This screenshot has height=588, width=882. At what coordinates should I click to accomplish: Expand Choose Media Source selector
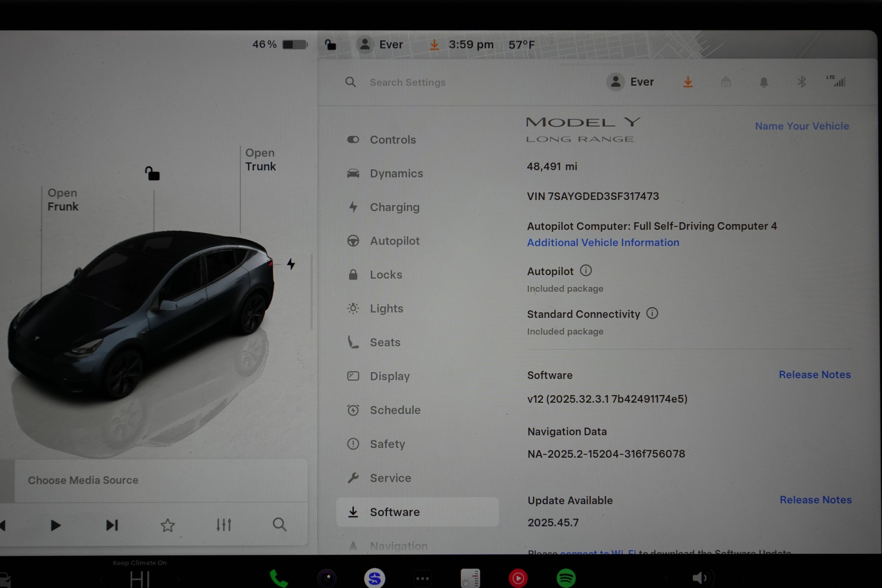tap(83, 480)
